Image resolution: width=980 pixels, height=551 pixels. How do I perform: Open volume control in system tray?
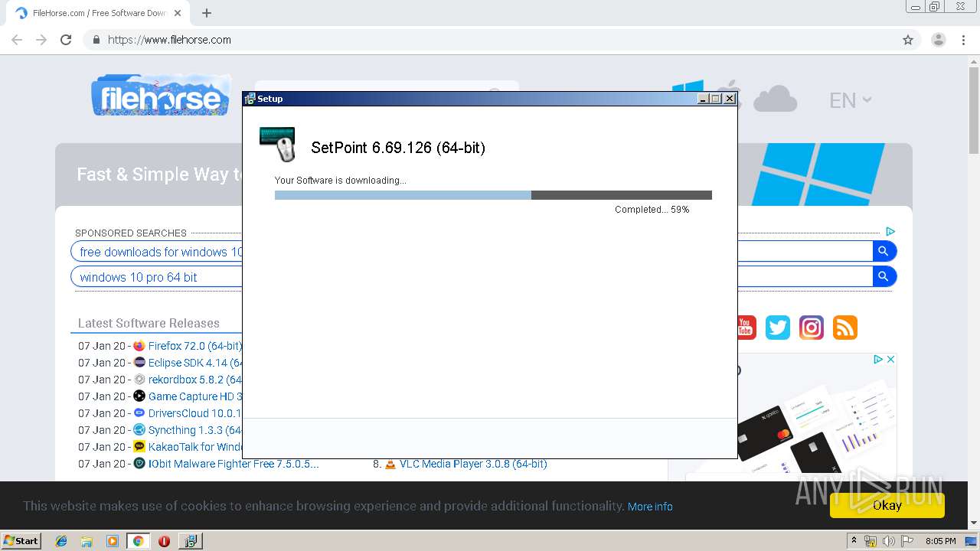889,541
